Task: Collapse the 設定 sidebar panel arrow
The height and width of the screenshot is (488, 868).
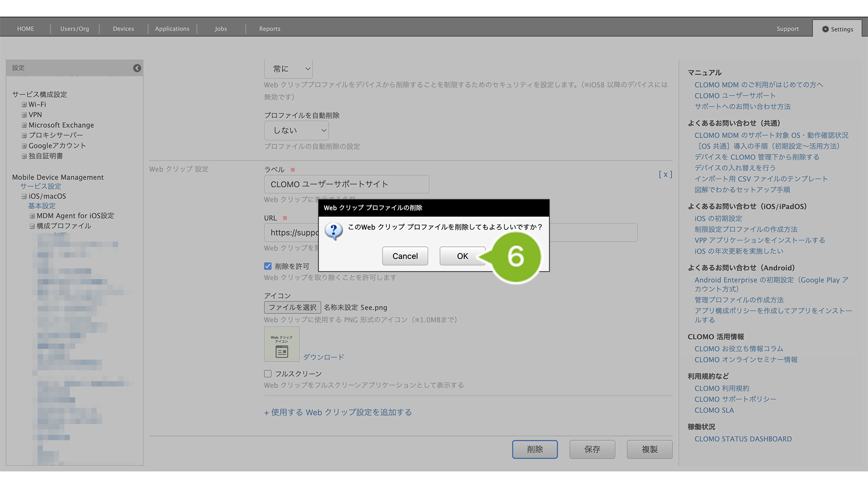Action: (x=137, y=68)
